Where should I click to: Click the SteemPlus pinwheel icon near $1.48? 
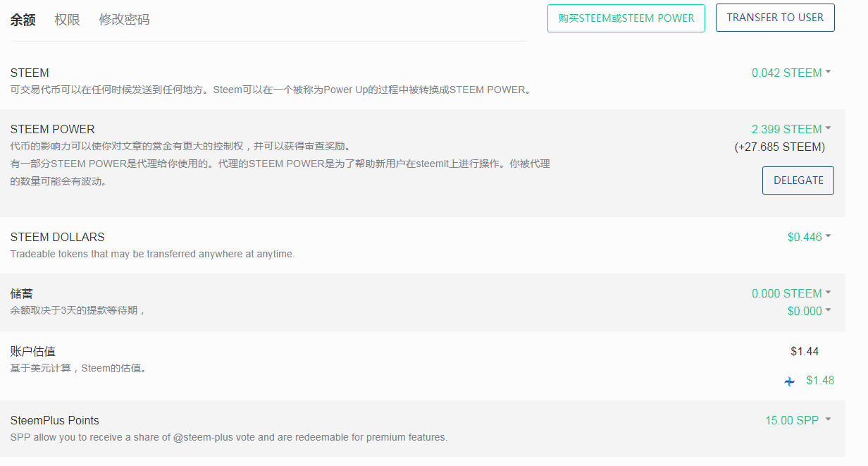coord(790,381)
